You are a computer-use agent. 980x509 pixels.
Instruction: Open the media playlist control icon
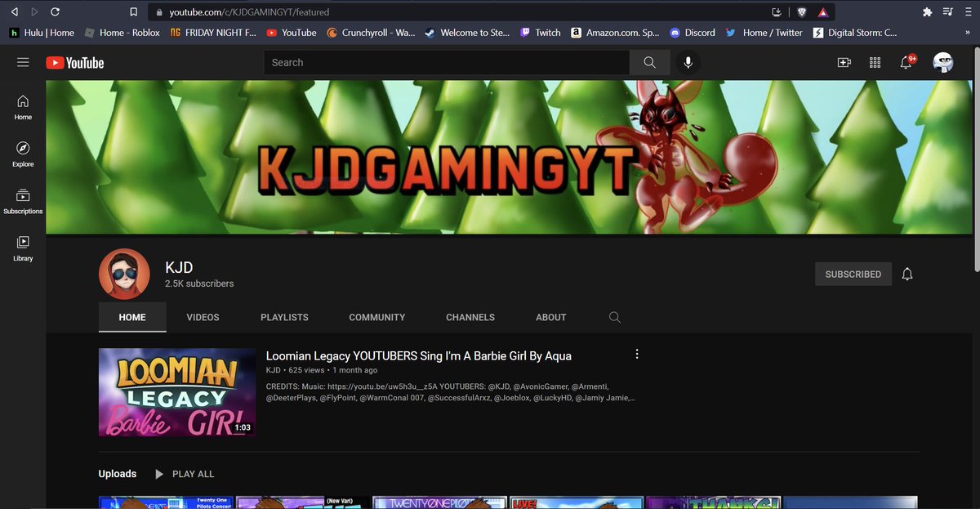click(947, 12)
